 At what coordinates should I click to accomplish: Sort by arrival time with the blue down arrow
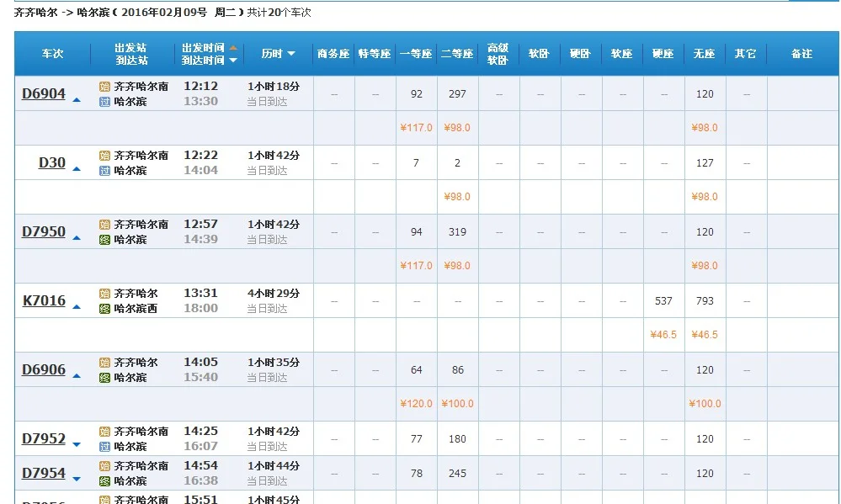(x=233, y=59)
